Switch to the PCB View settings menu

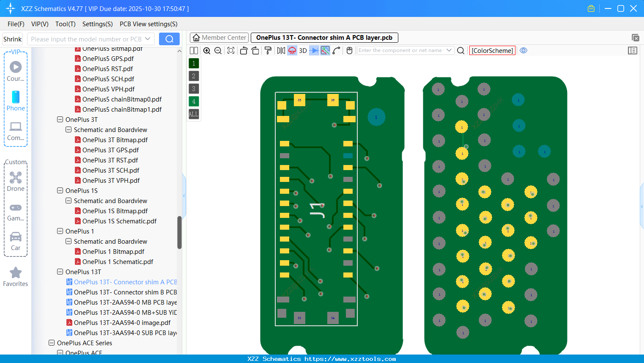pyautogui.click(x=148, y=24)
